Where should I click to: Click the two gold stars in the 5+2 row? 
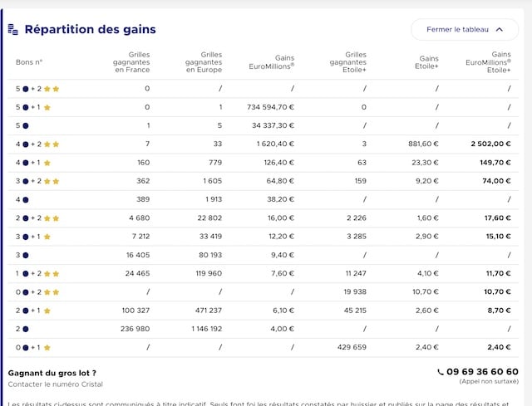tap(52, 89)
